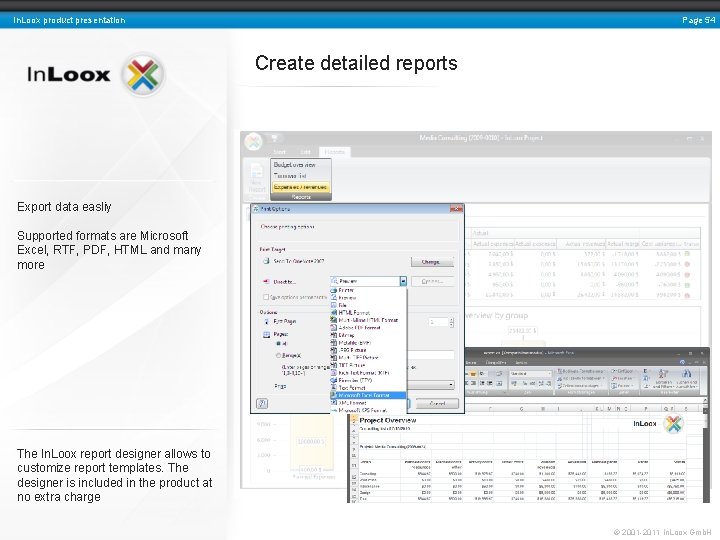Viewport: 720px width, 540px height.
Task: Click Find and Select binoculars in Excel
Action: [x=686, y=378]
